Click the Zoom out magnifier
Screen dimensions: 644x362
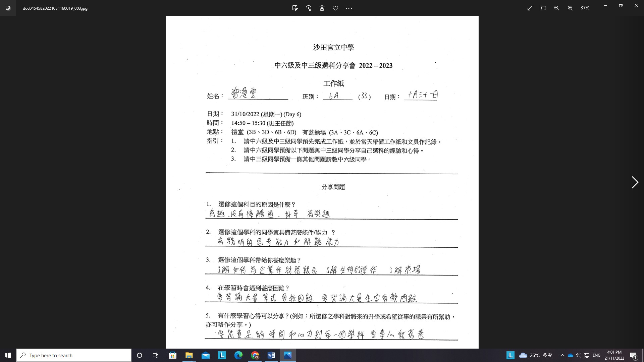[x=557, y=8]
